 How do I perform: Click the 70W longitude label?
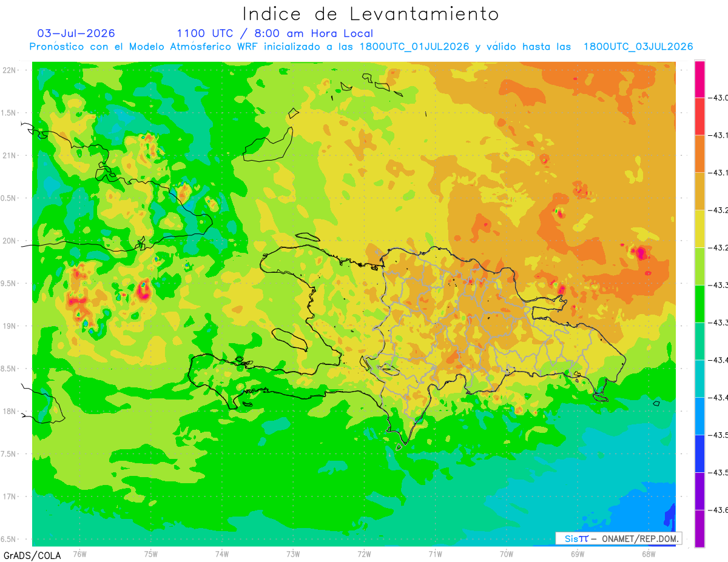507,554
